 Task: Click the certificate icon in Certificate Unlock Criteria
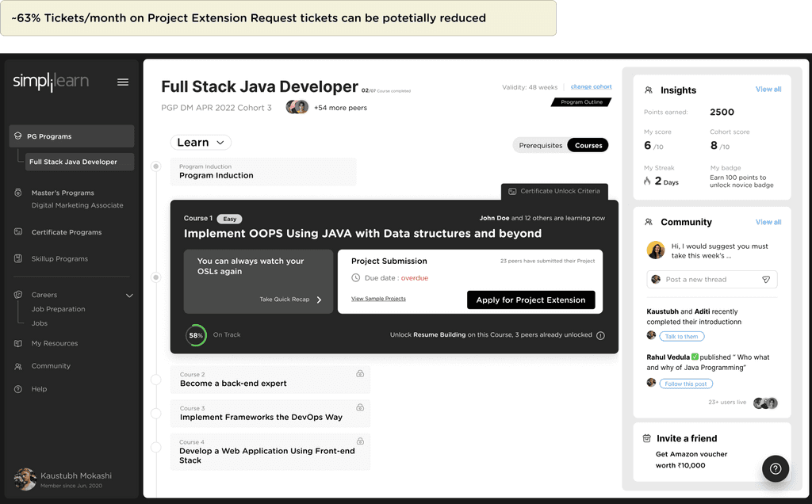coord(512,192)
